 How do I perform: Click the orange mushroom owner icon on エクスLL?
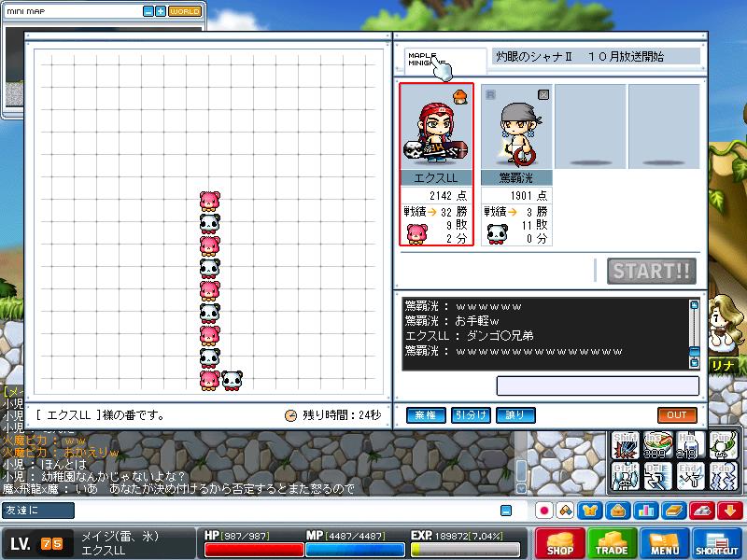(x=459, y=96)
